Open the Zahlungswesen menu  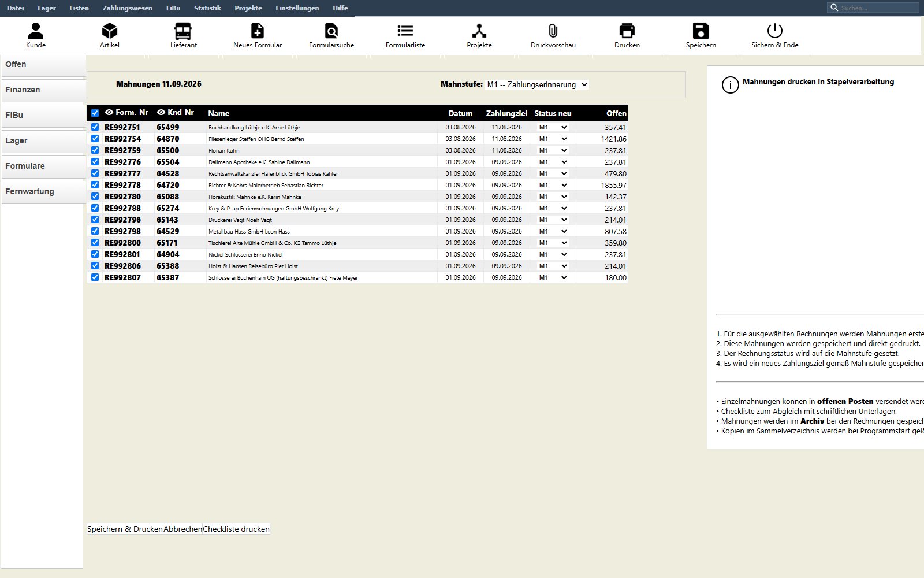[x=128, y=8]
